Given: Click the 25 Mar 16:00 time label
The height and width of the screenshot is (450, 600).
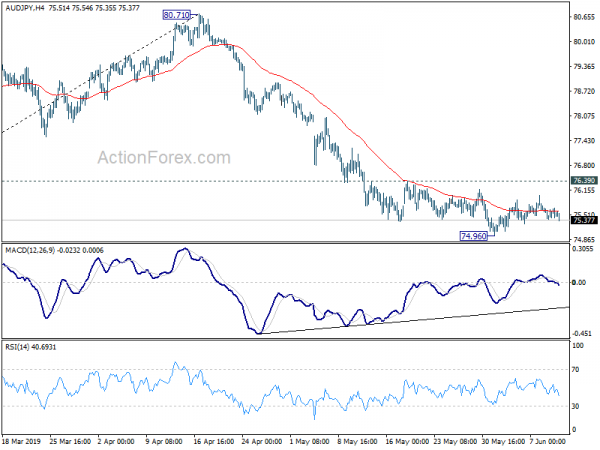Looking at the screenshot, I should point(70,441).
